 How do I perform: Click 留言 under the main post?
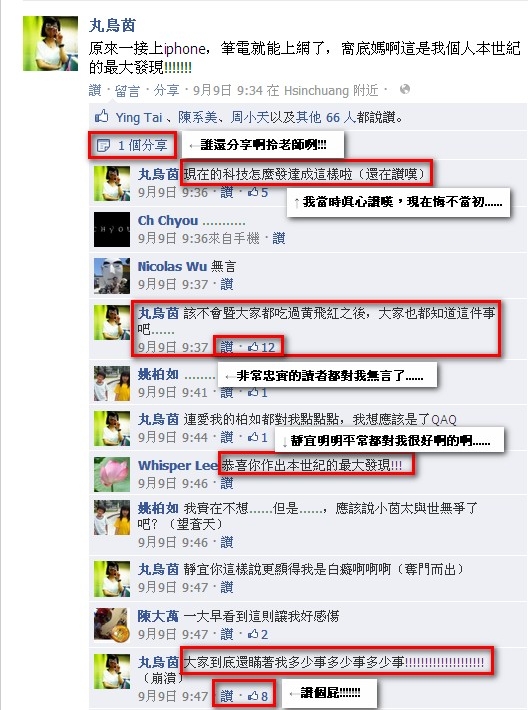[127, 90]
